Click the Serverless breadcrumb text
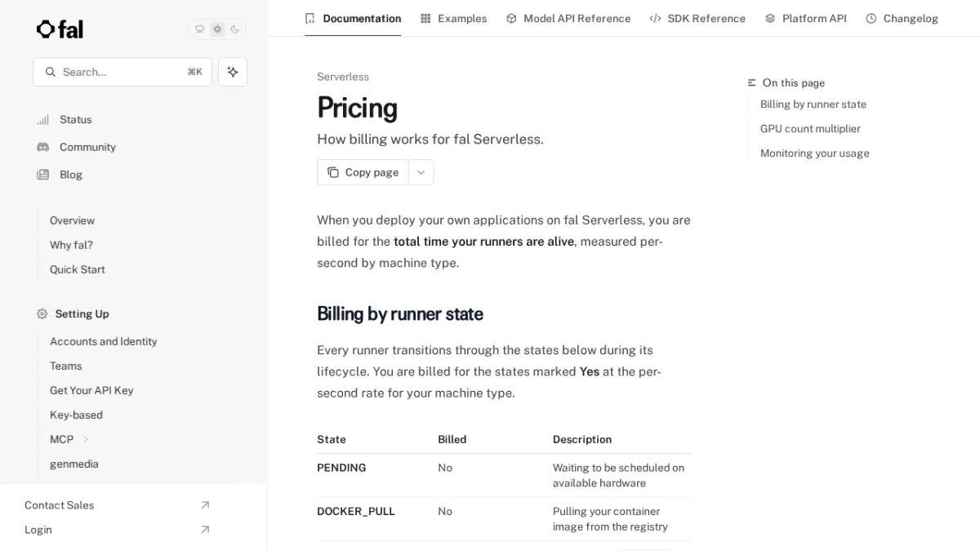Screen dimensions: 980x551 click(343, 77)
